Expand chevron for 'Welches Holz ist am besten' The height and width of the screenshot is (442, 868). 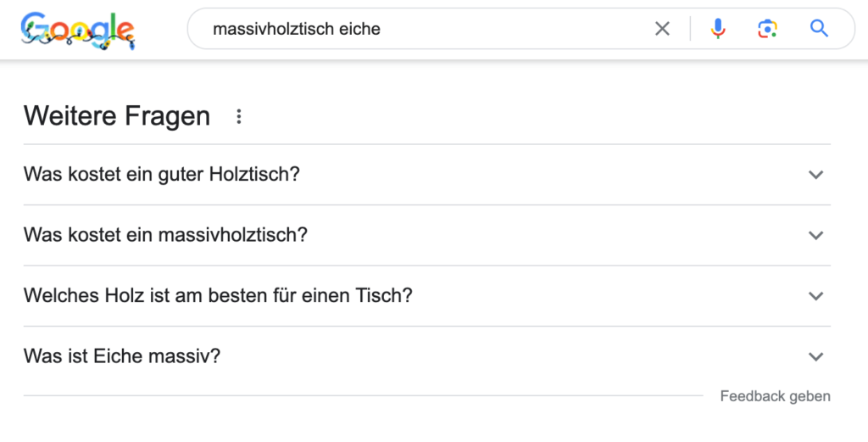pos(816,296)
